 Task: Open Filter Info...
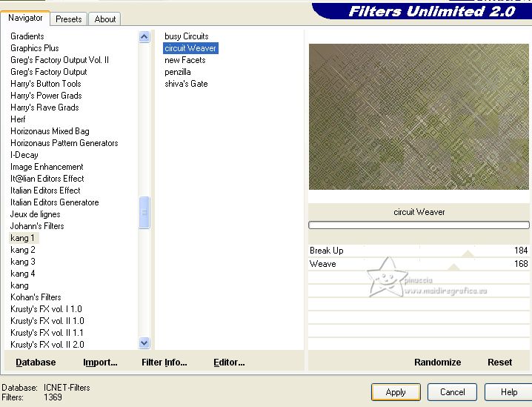click(x=164, y=363)
